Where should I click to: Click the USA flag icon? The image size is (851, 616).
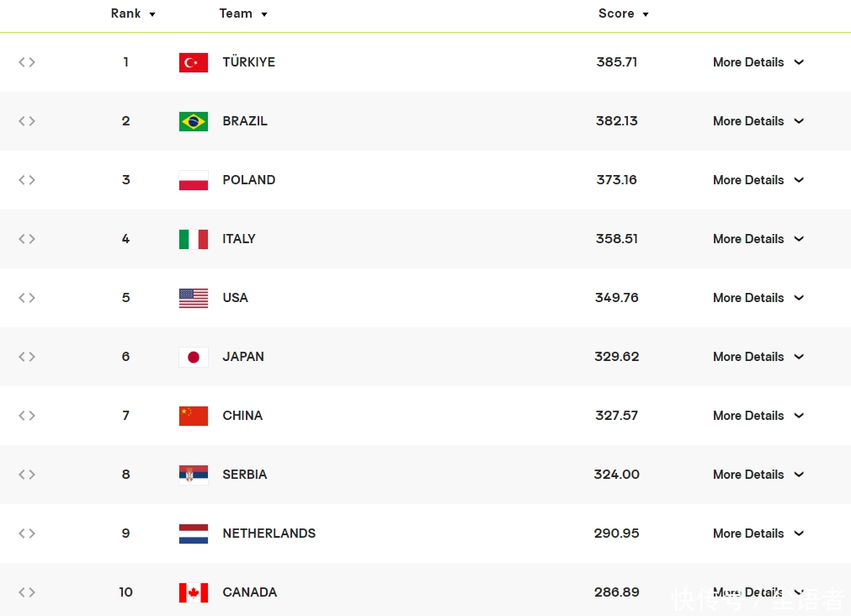tap(194, 298)
